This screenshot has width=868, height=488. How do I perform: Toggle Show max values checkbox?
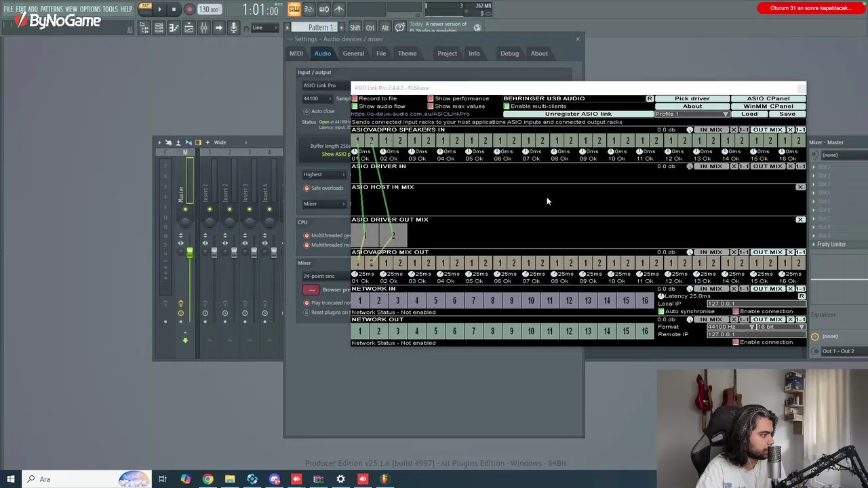coord(431,106)
